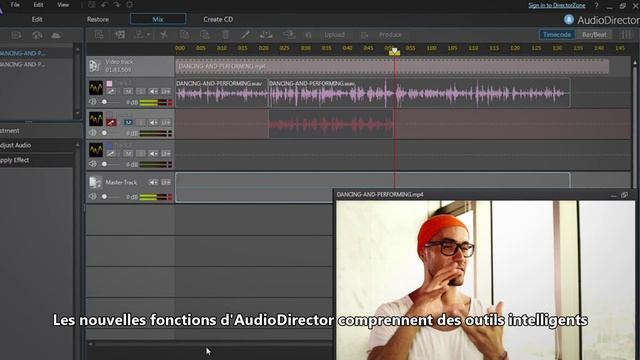Click the Track 2 volume slider knob
This screenshot has height=360, width=640.
(104, 133)
